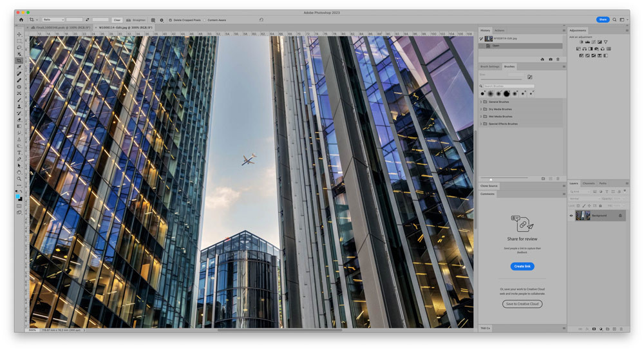Viewport: 644px width, 351px height.
Task: Expand the Wet Media Brushes folder
Action: 481,117
